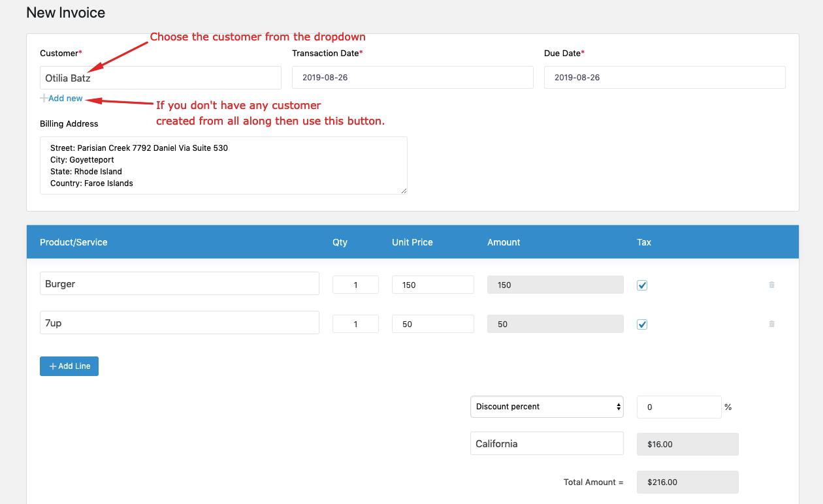The width and height of the screenshot is (823, 504).
Task: Edit the Burger quantity box
Action: point(355,284)
